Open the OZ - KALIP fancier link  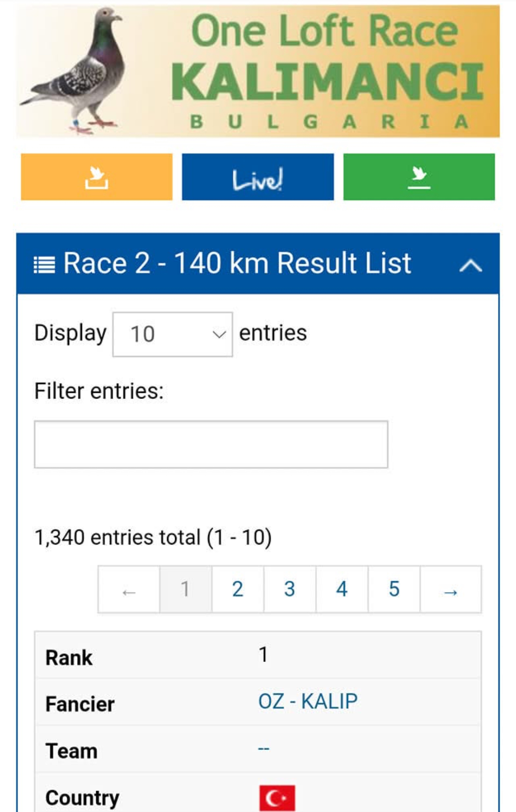coord(308,701)
